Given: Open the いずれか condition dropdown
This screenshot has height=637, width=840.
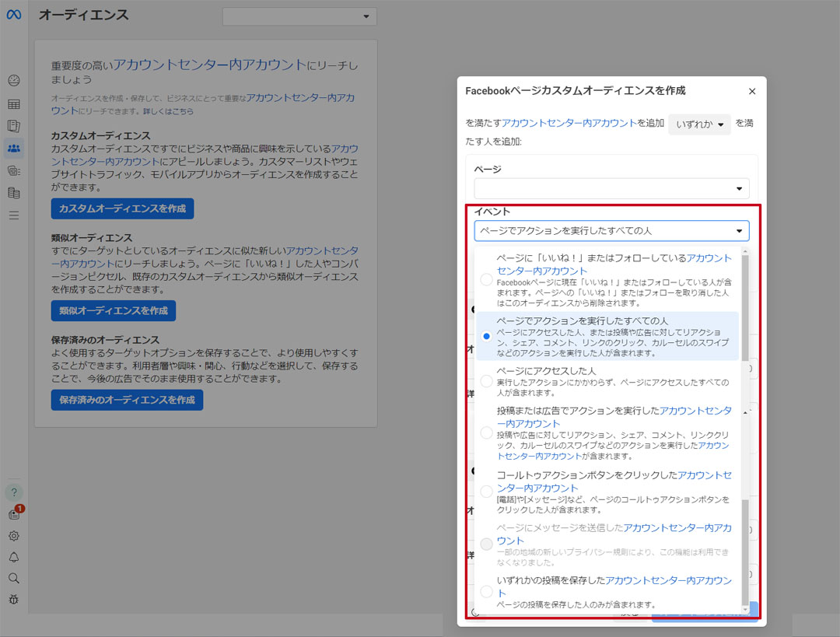Looking at the screenshot, I should 699,124.
